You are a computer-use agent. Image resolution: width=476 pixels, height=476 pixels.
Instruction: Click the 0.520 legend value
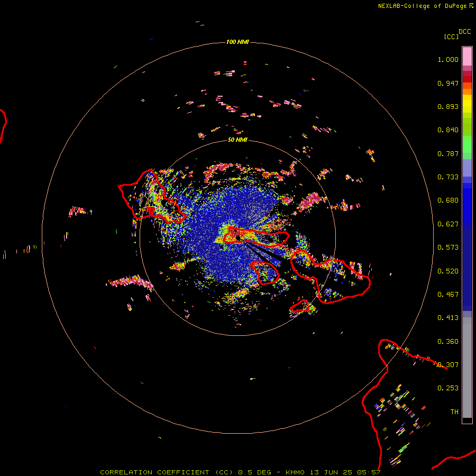(x=448, y=271)
